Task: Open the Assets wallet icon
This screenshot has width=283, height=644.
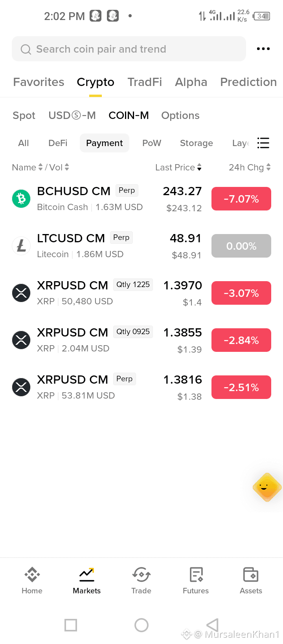Action: click(251, 574)
